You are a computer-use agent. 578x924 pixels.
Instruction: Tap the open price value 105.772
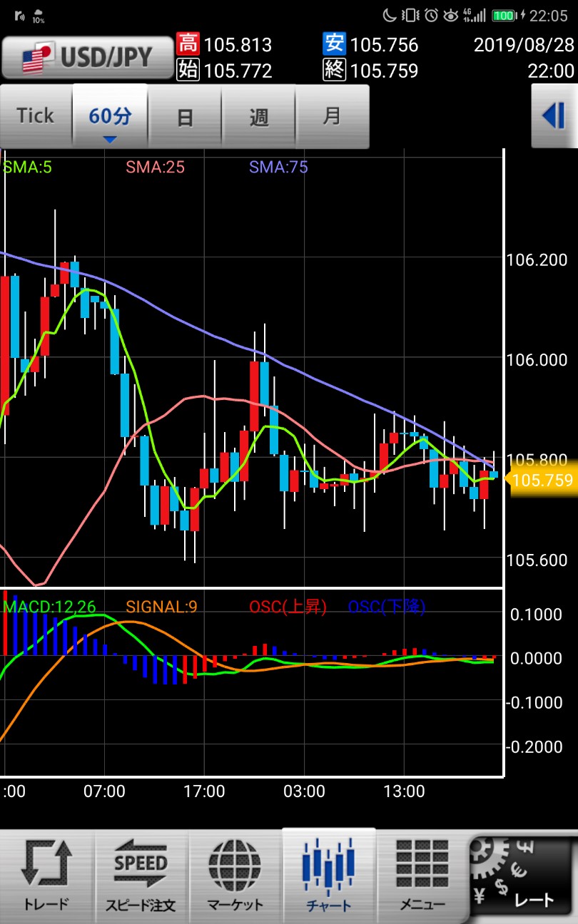[238, 71]
